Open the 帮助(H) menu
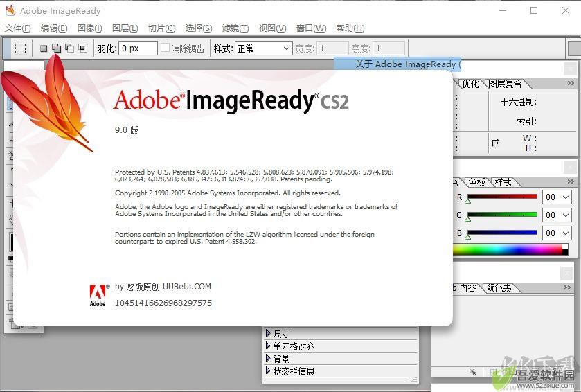Viewport: 581px width, 392px height. (x=350, y=28)
